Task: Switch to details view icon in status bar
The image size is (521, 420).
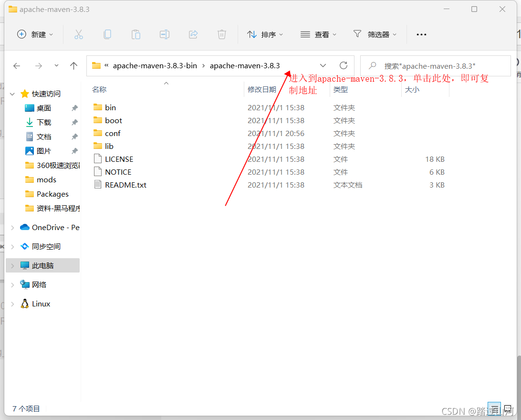Action: coord(494,409)
